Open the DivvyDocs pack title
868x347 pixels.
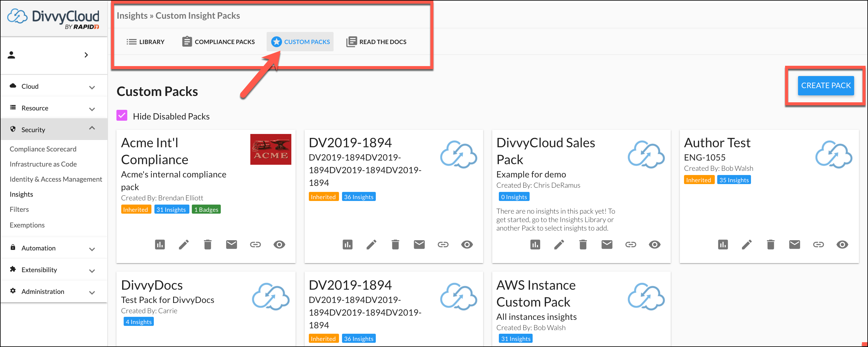tap(152, 285)
